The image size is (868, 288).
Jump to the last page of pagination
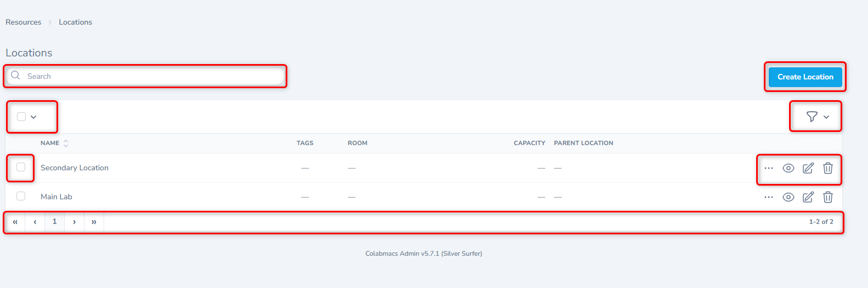[94, 222]
